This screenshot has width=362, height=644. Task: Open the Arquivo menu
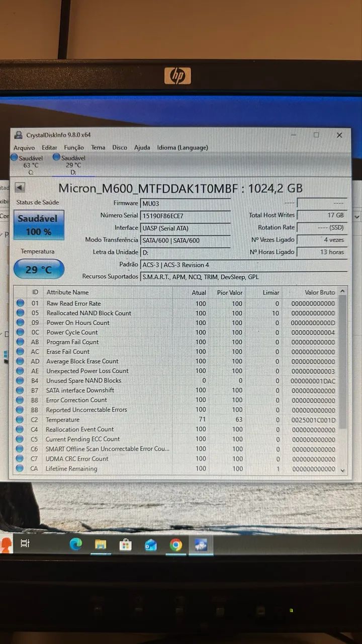[x=24, y=147]
